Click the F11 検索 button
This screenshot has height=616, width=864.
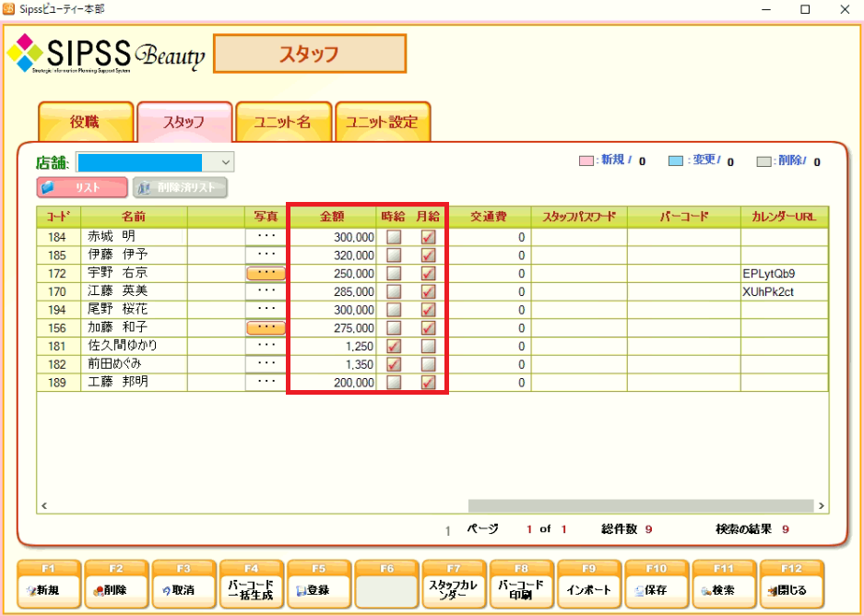click(x=724, y=584)
